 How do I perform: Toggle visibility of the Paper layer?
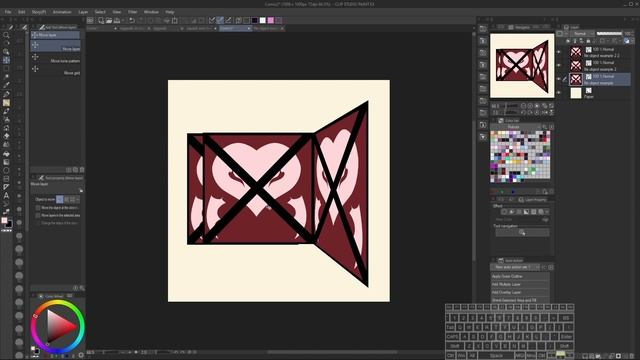[x=559, y=93]
